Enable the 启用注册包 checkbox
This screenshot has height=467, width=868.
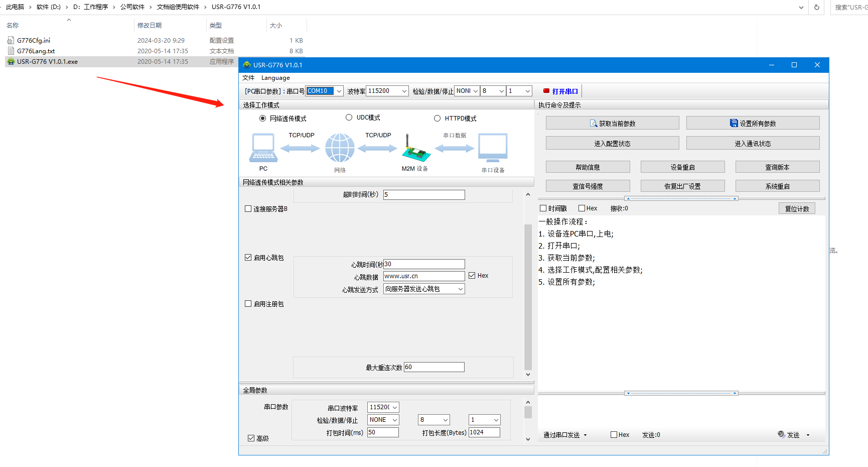(248, 304)
